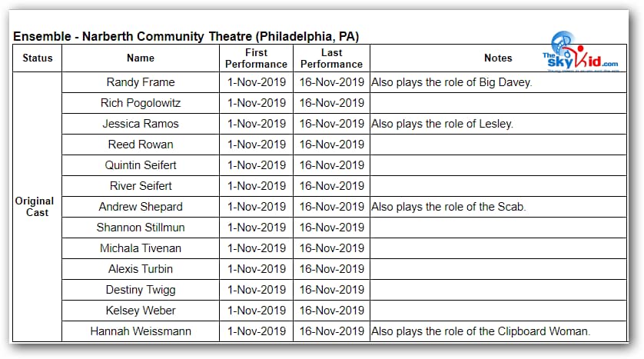Select the note mentioning Lesley

tap(442, 124)
